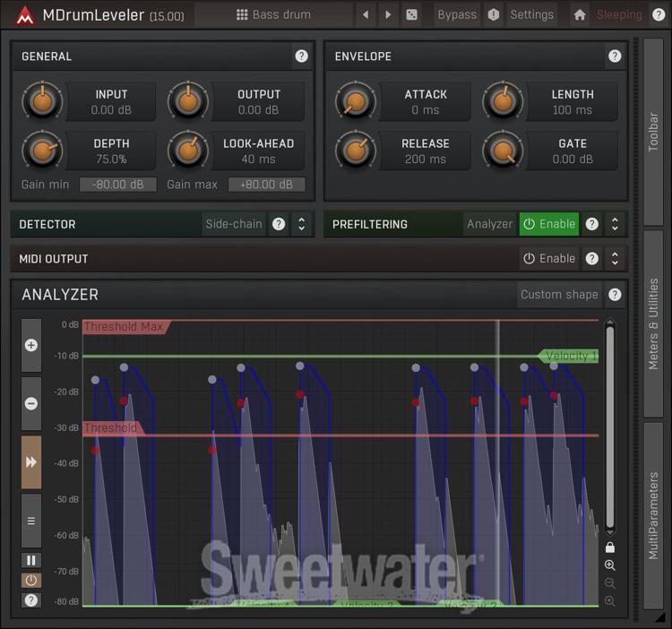
Task: Click the analyzer minus zoom-out button
Action: (31, 403)
